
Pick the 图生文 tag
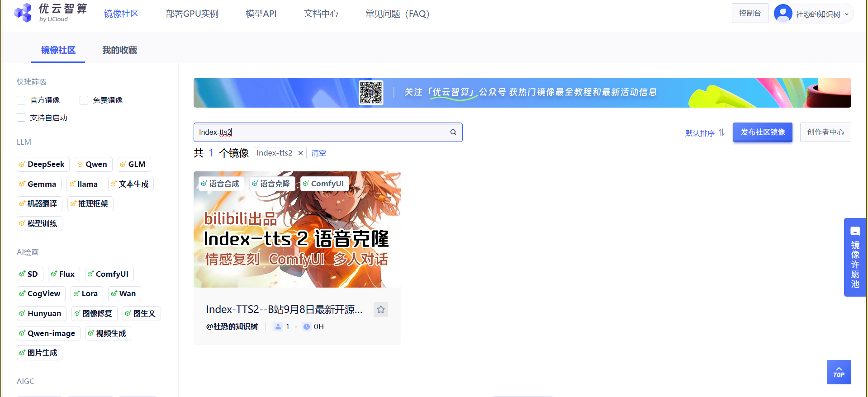142,313
